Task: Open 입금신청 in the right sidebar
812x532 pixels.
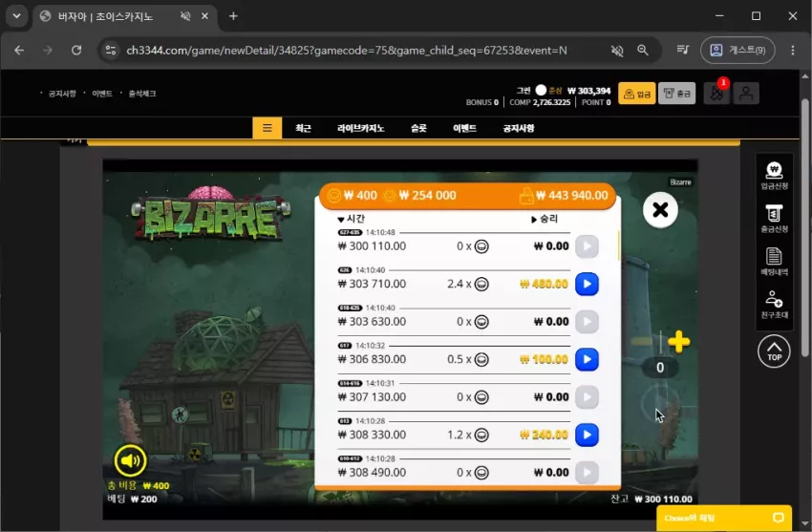Action: [774, 176]
